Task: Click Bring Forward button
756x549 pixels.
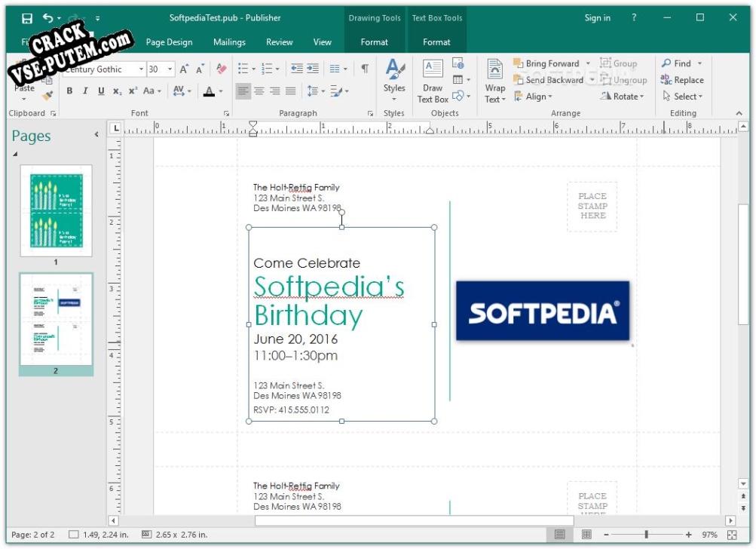Action: [546, 63]
